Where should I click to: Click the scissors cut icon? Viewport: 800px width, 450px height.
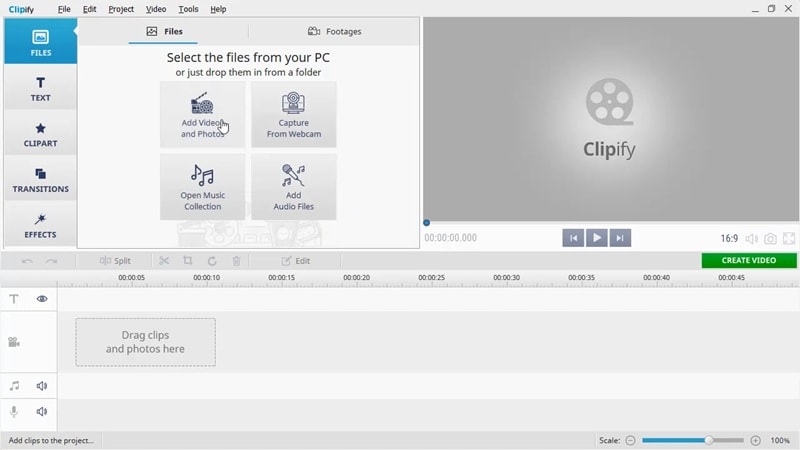(164, 261)
